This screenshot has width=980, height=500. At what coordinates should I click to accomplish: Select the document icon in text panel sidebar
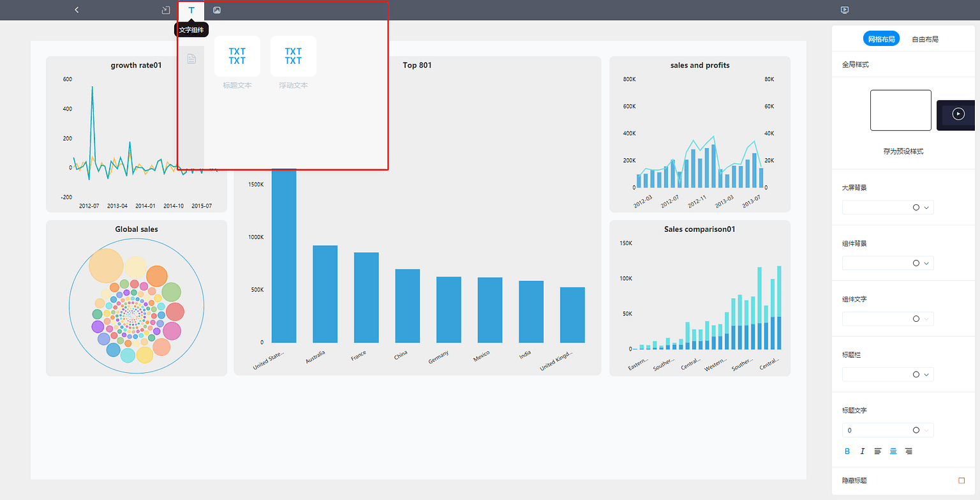[191, 59]
